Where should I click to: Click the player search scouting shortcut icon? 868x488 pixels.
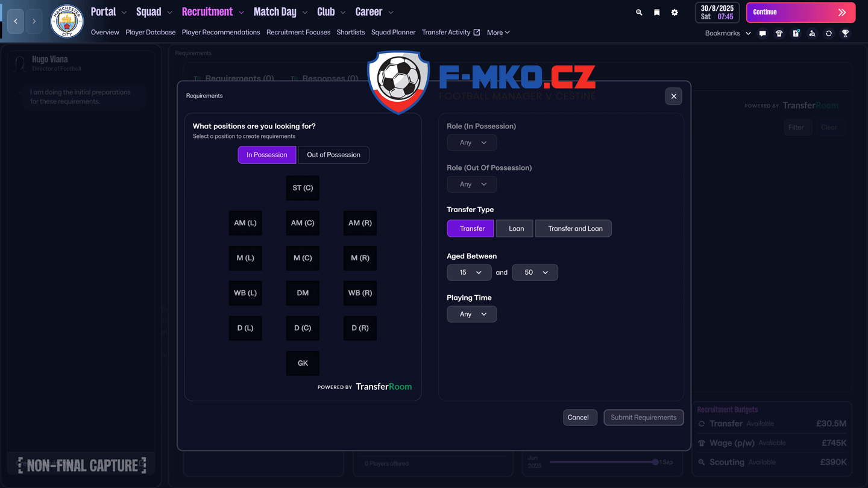[x=812, y=34]
